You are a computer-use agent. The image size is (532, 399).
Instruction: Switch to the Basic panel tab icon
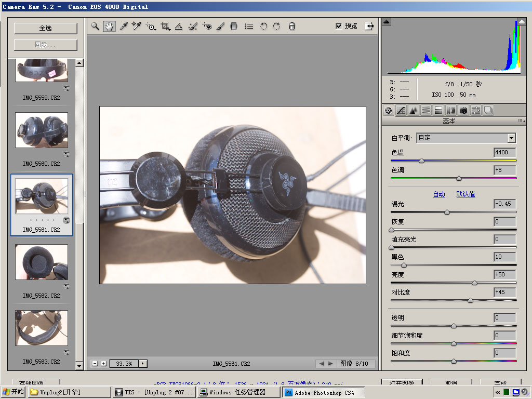pyautogui.click(x=389, y=110)
